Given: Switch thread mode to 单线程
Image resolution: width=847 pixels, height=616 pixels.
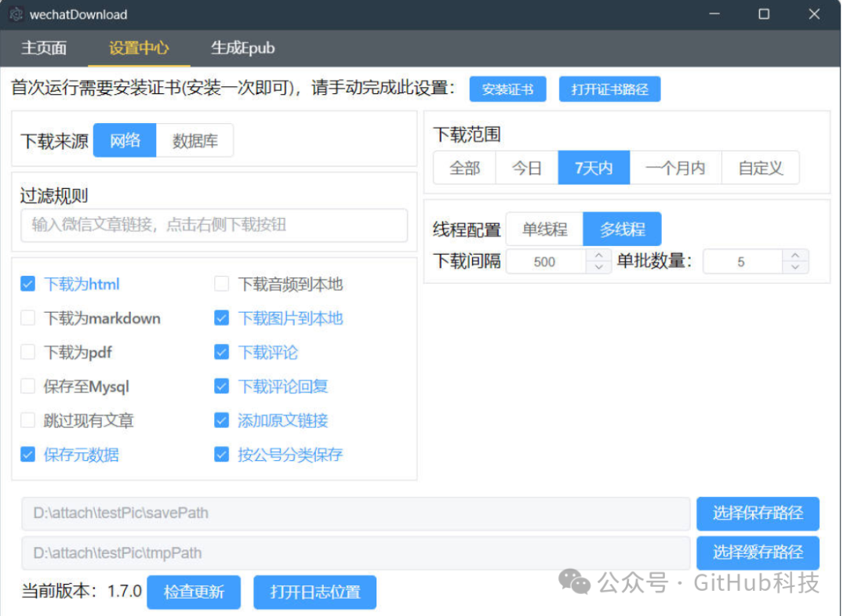Looking at the screenshot, I should (x=544, y=228).
